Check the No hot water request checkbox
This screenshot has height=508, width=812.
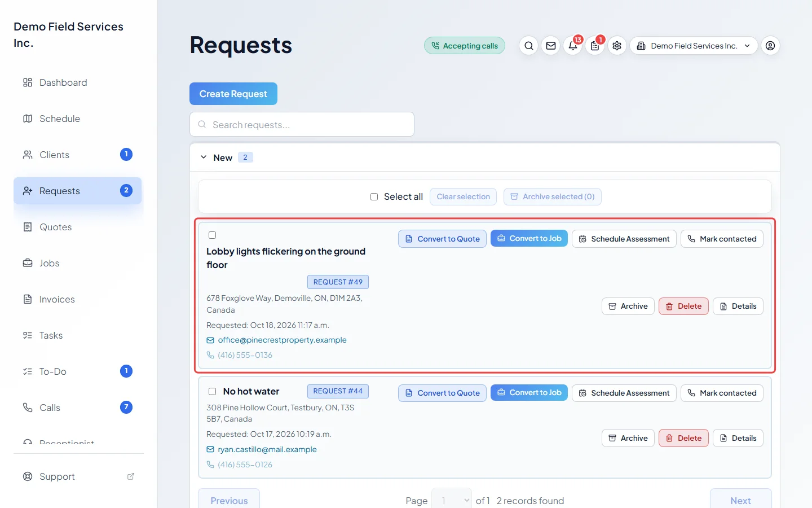pyautogui.click(x=212, y=391)
